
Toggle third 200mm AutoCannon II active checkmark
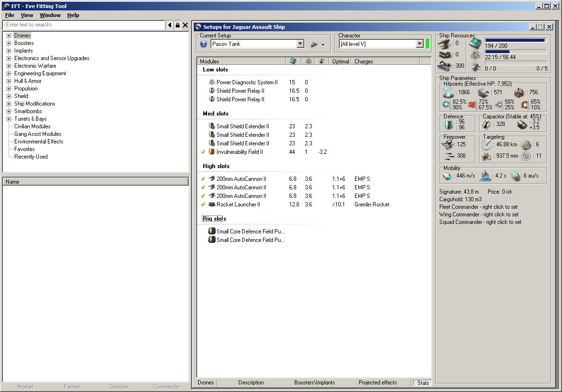point(203,196)
